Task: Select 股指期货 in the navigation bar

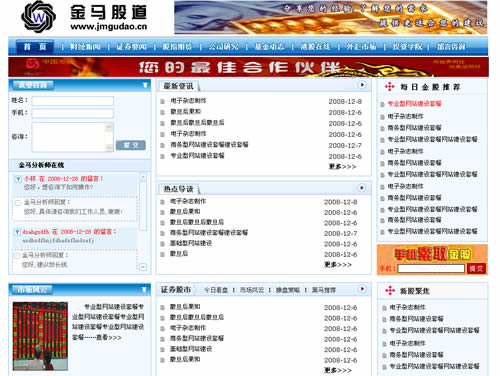Action: click(x=177, y=47)
